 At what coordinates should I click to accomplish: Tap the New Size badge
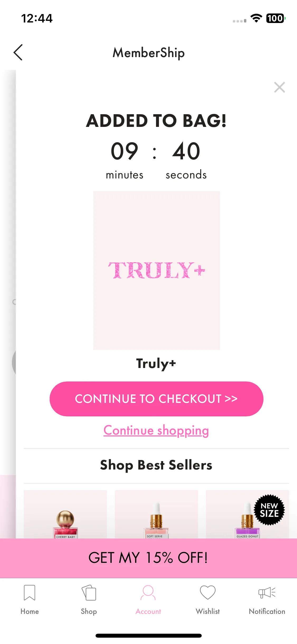(x=269, y=510)
